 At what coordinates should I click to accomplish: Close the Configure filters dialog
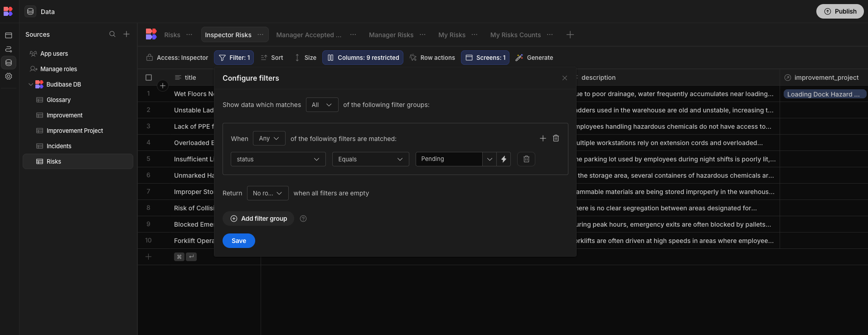click(565, 78)
